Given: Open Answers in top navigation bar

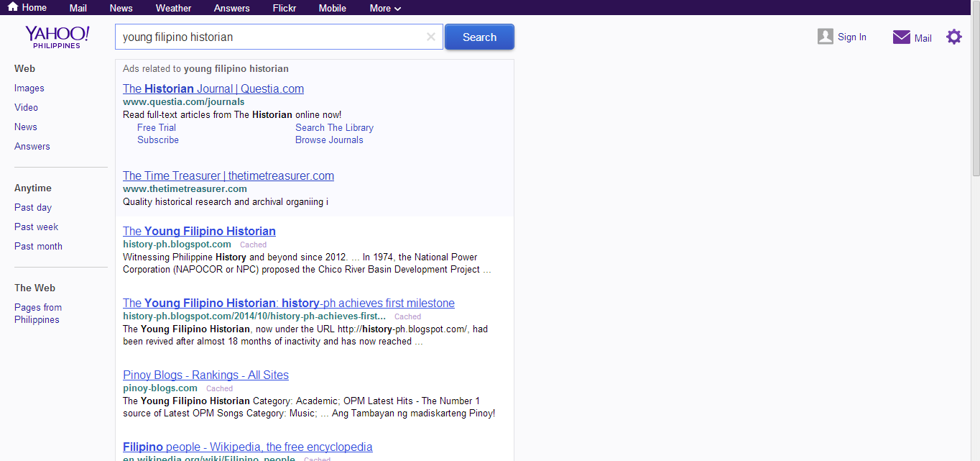Looking at the screenshot, I should pyautogui.click(x=231, y=8).
